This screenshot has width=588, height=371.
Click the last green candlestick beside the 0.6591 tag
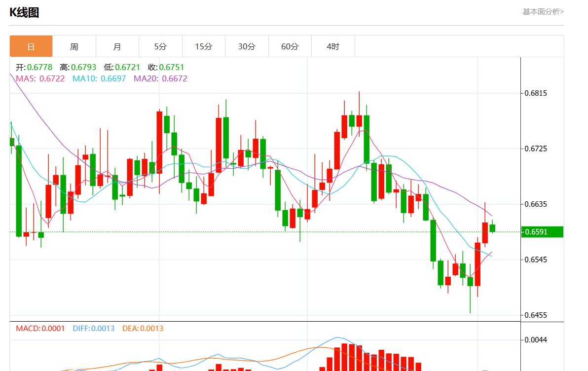[492, 228]
